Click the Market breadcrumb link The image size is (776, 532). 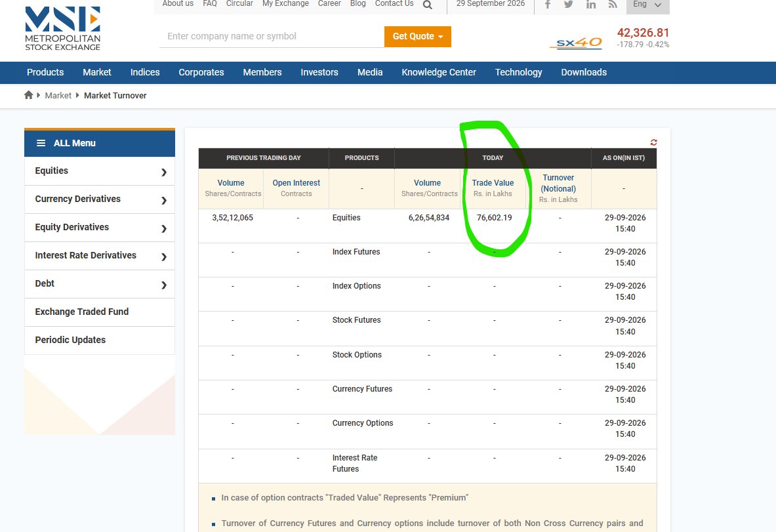(58, 96)
